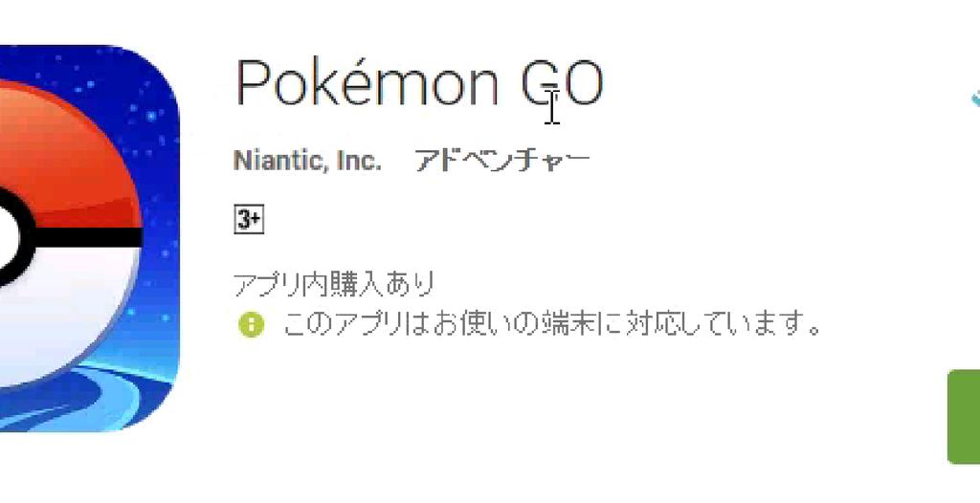Click the 3+ content rating badge
Image resolution: width=980 pixels, height=503 pixels.
[x=249, y=219]
